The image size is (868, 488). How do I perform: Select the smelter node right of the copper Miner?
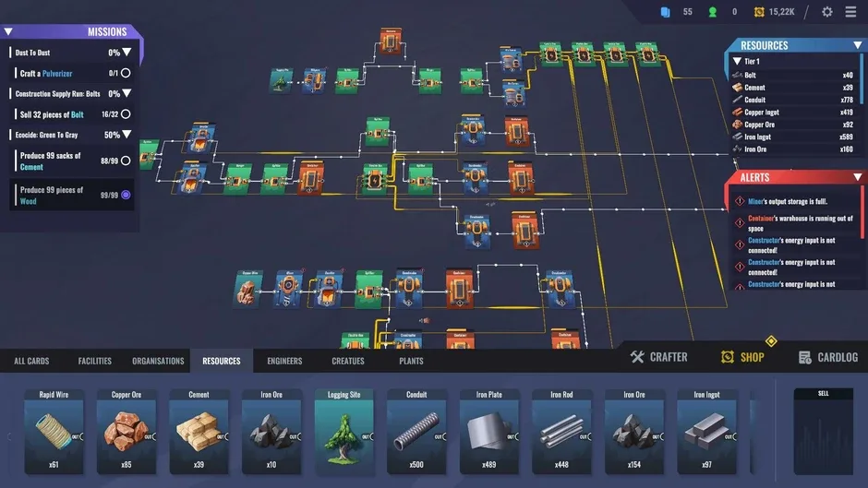click(328, 289)
